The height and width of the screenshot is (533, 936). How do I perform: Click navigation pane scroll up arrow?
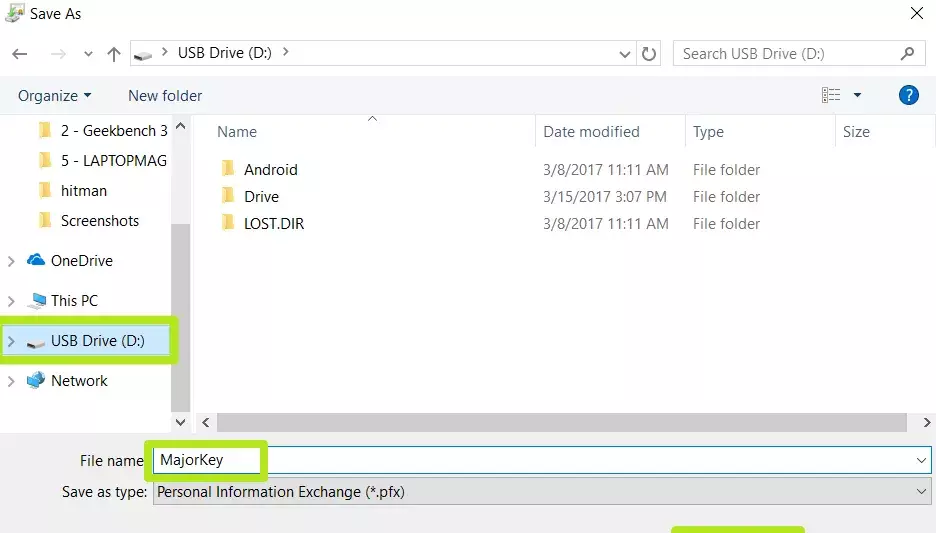coord(180,126)
